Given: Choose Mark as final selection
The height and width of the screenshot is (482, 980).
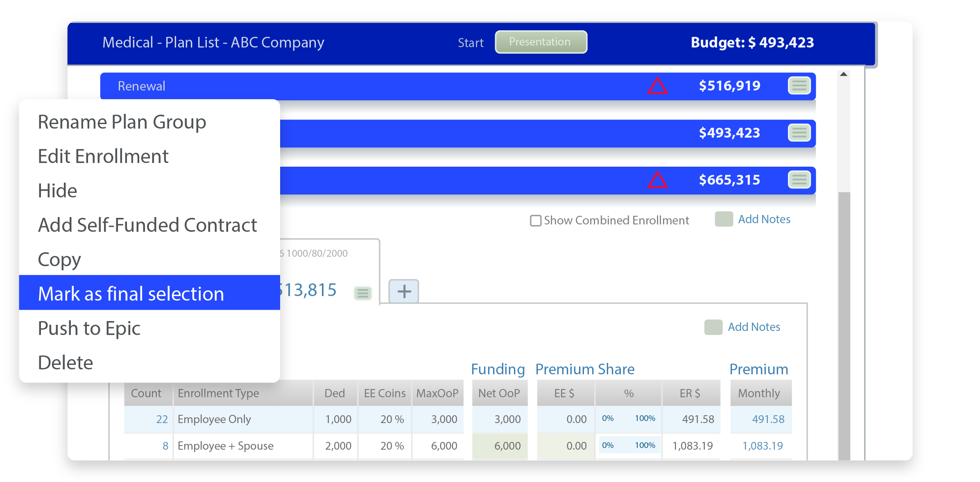Looking at the screenshot, I should [149, 292].
